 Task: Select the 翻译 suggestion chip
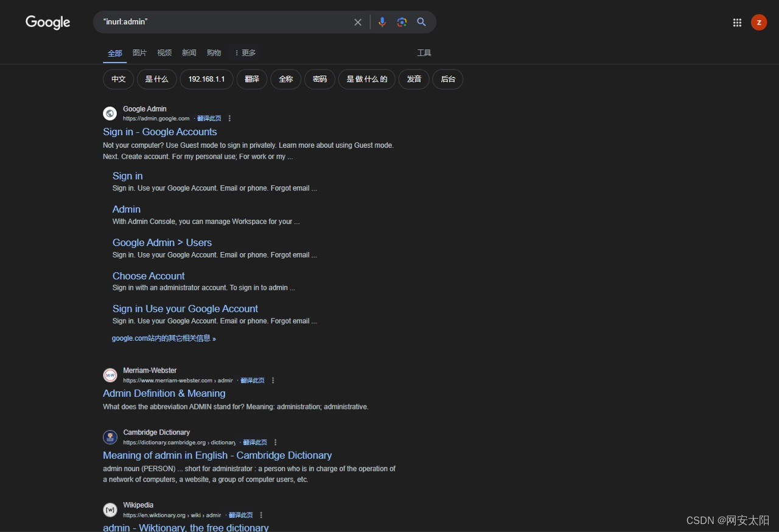click(252, 79)
